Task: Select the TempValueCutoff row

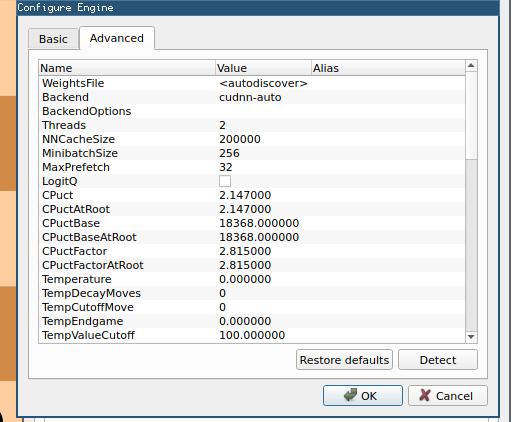Action: [x=252, y=335]
